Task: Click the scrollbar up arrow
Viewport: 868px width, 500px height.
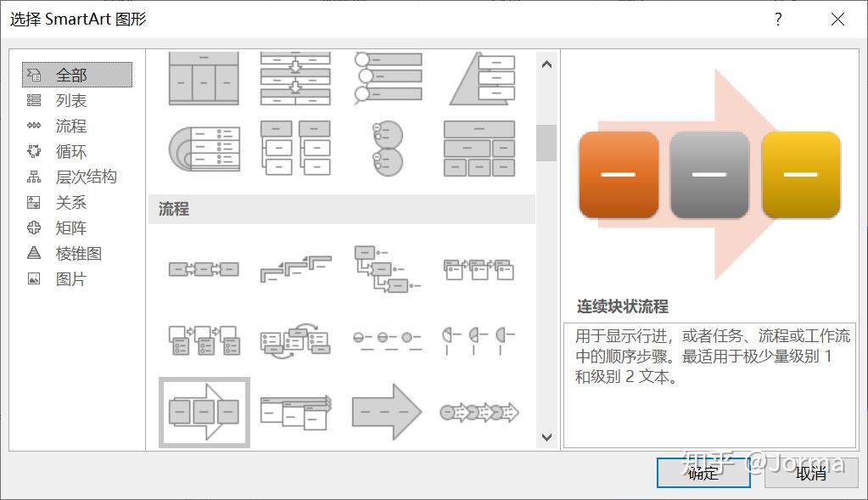Action: (546, 62)
